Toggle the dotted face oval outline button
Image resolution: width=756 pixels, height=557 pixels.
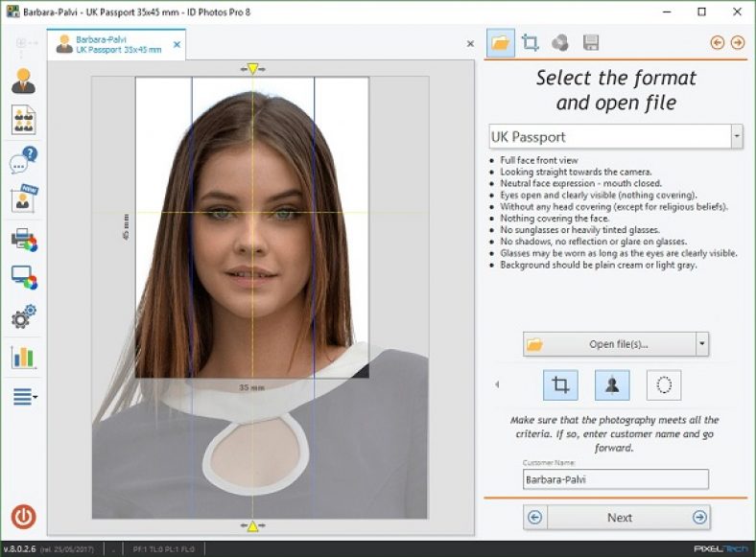click(663, 384)
